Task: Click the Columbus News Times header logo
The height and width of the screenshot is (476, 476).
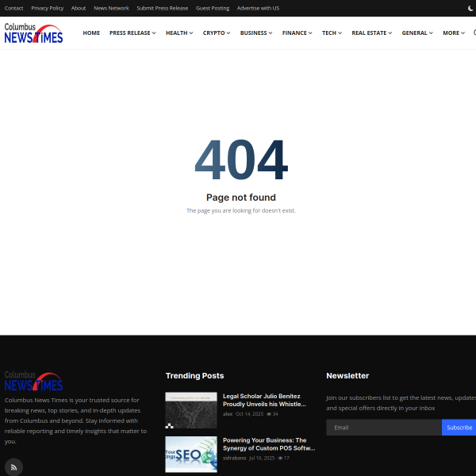Action: pos(33,33)
